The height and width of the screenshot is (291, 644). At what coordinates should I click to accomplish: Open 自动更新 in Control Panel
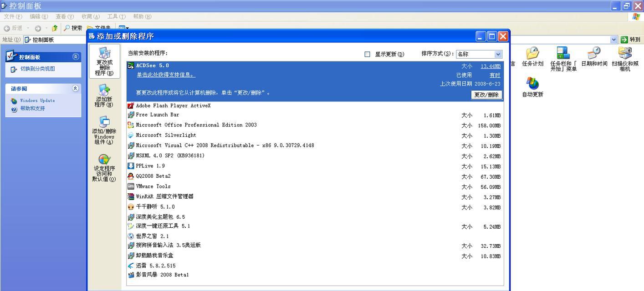[532, 87]
